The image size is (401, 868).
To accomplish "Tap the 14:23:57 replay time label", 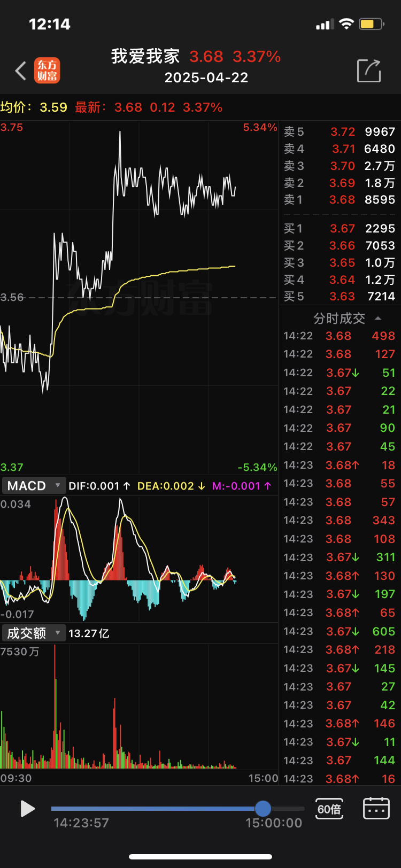I will (81, 823).
